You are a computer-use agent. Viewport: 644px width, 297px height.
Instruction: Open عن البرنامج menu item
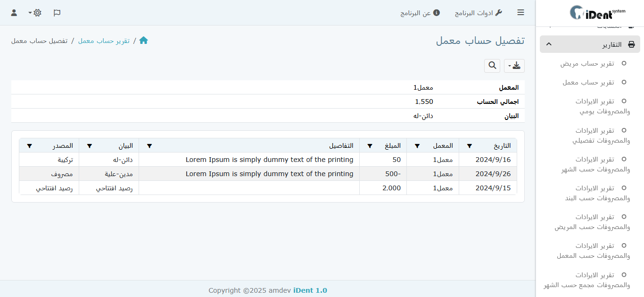[x=420, y=13]
